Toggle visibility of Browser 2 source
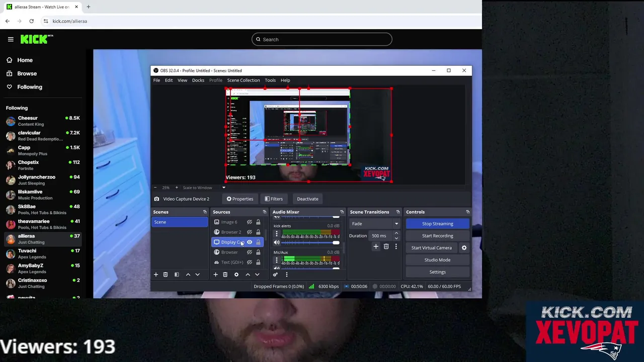Viewport: 644px width, 362px height. (x=250, y=232)
